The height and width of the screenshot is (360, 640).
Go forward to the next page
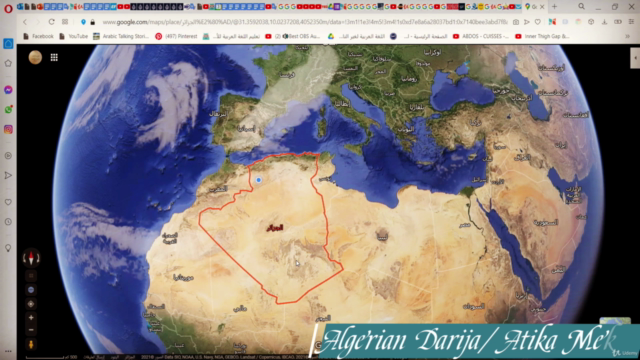tap(38, 22)
